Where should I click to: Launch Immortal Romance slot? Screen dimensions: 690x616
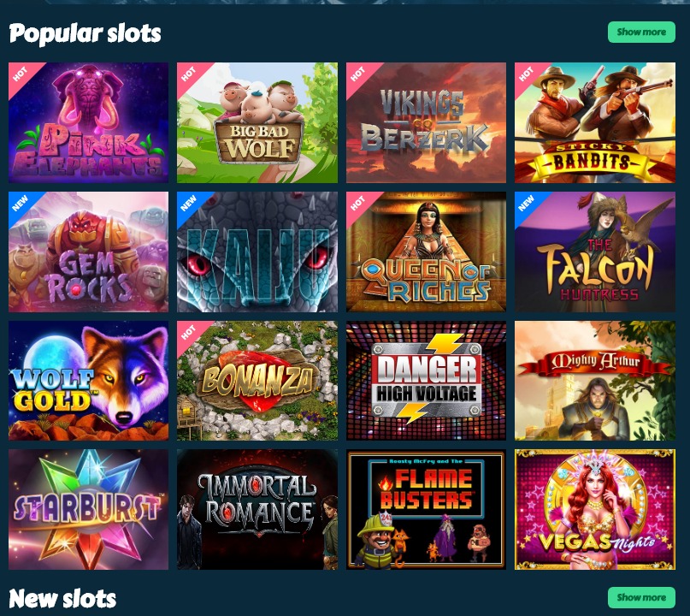[257, 509]
